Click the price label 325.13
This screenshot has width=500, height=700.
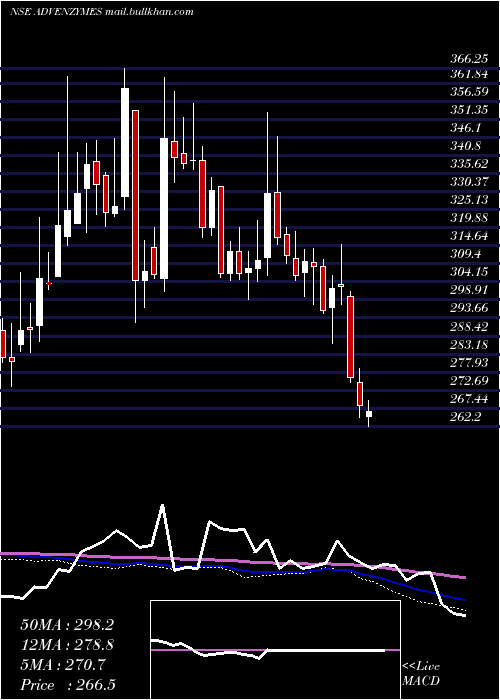point(469,200)
